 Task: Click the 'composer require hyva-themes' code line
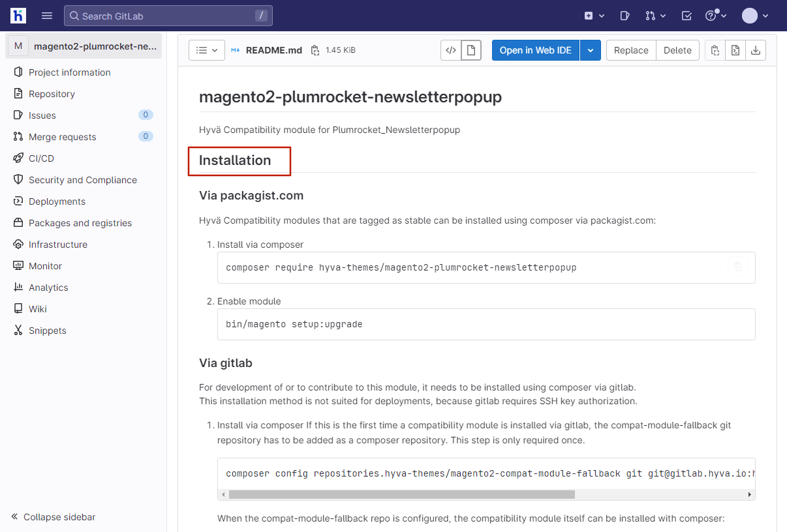coord(401,267)
